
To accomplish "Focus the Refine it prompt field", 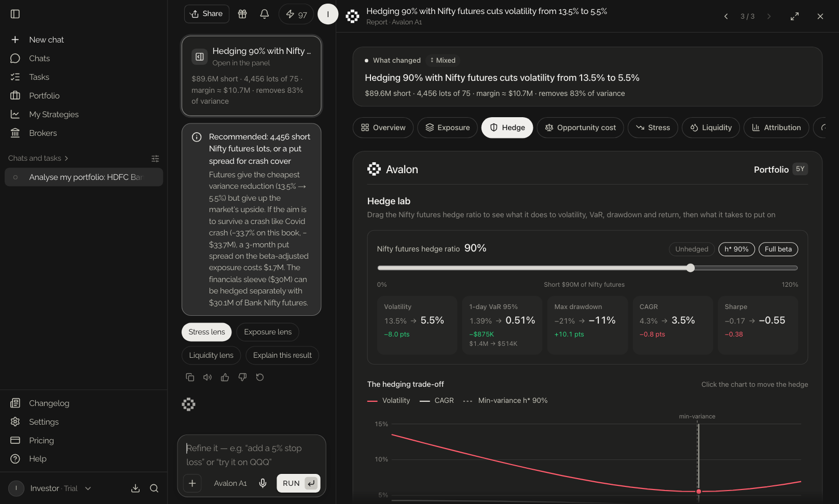I will [x=252, y=455].
